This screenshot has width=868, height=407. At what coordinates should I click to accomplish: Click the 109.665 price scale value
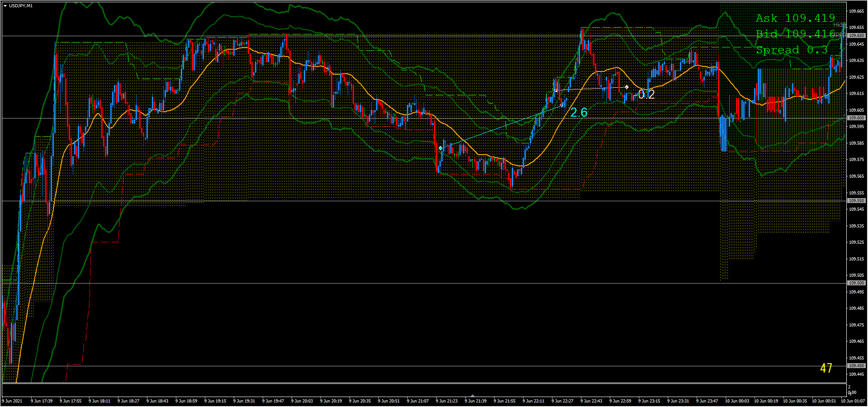[x=857, y=11]
